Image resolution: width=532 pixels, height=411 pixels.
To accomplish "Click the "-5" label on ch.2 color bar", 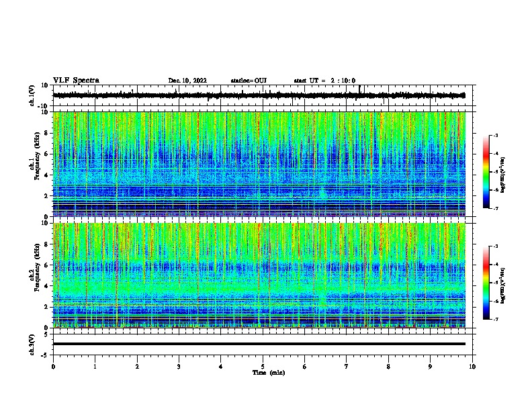I will coord(496,283).
